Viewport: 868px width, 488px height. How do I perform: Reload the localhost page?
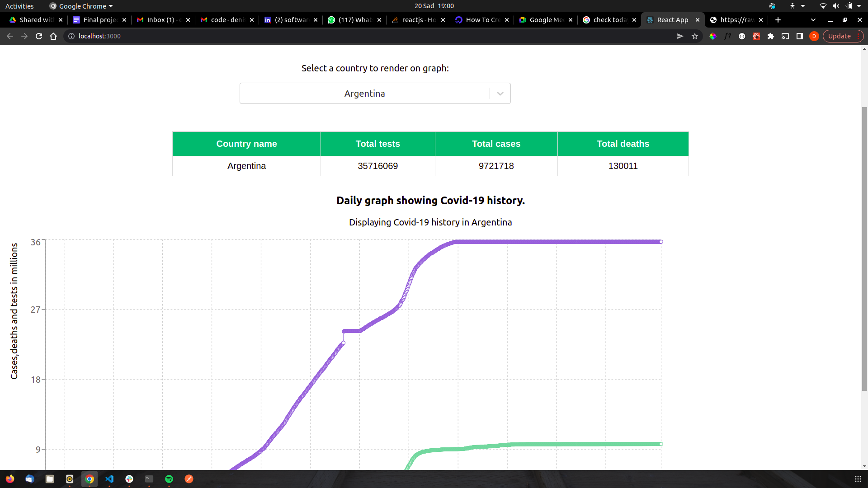click(x=39, y=36)
